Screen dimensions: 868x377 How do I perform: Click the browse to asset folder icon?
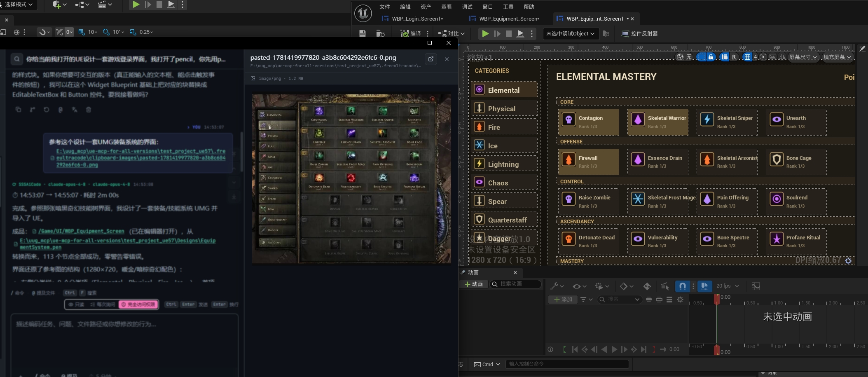(x=381, y=34)
